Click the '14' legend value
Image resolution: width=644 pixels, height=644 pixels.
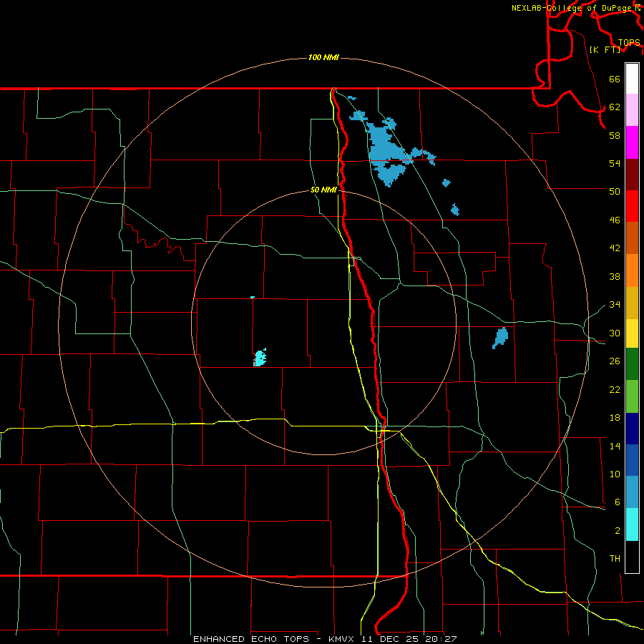tap(615, 446)
